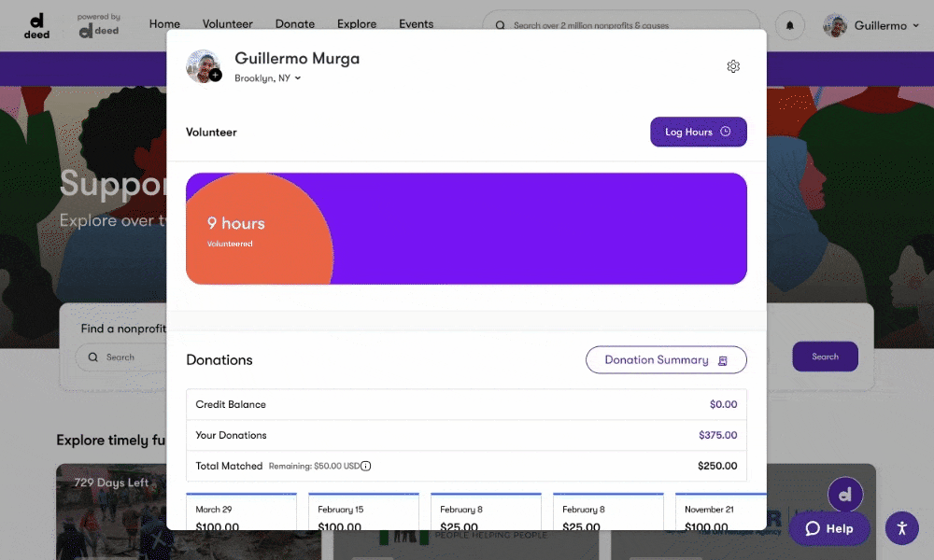Image resolution: width=934 pixels, height=560 pixels.
Task: Select the Explore nav item
Action: click(357, 24)
